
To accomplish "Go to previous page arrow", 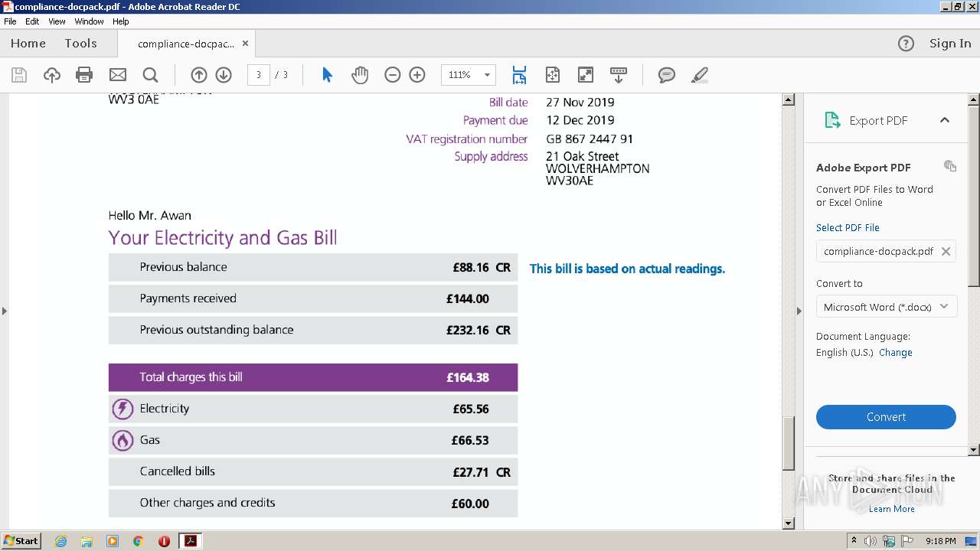I will (199, 75).
